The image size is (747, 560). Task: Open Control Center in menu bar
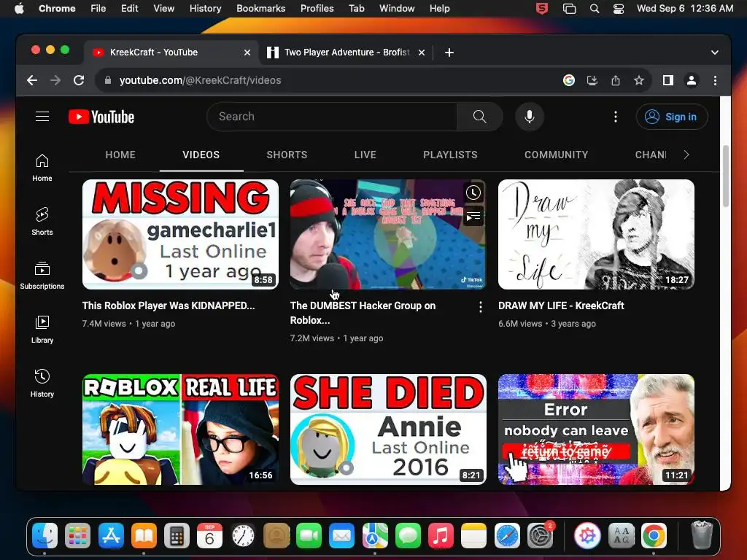pos(619,8)
